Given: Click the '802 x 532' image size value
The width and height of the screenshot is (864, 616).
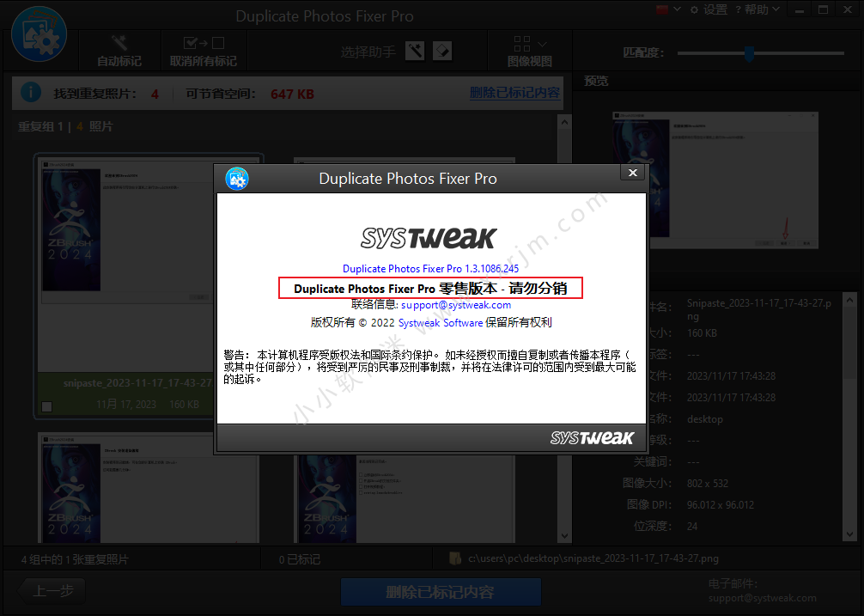Looking at the screenshot, I should coord(708,484).
